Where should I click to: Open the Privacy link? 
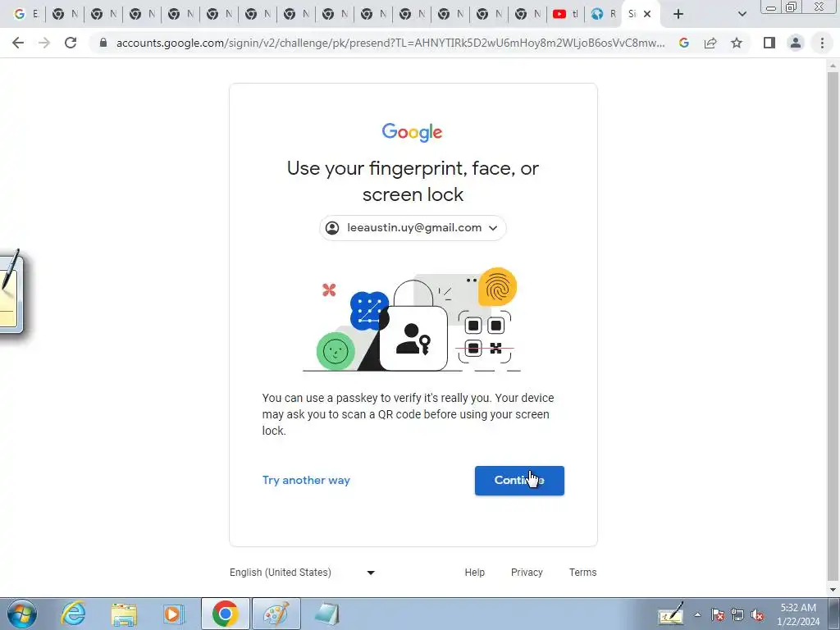click(527, 572)
